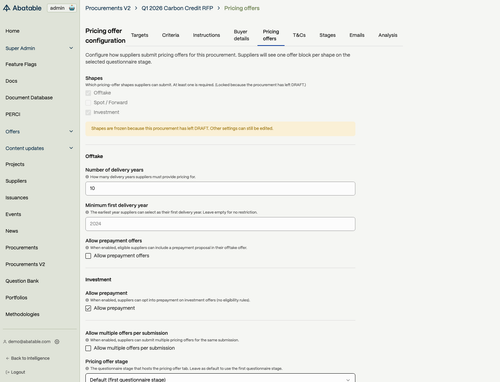Expand the Super Admin sidebar menu

(x=39, y=48)
